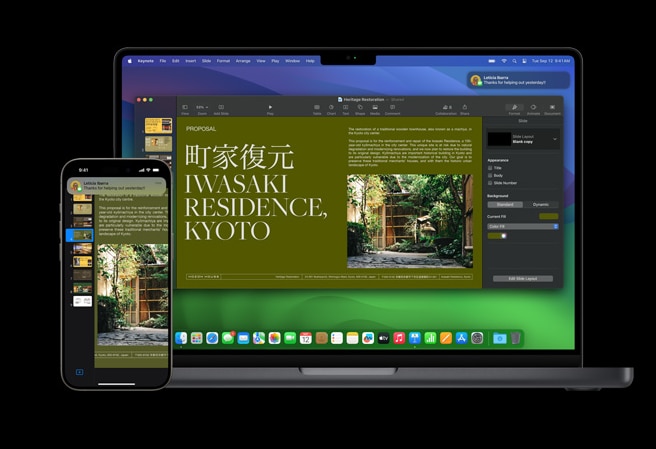The width and height of the screenshot is (656, 449).
Task: Open the Window menu
Action: pyautogui.click(x=292, y=61)
